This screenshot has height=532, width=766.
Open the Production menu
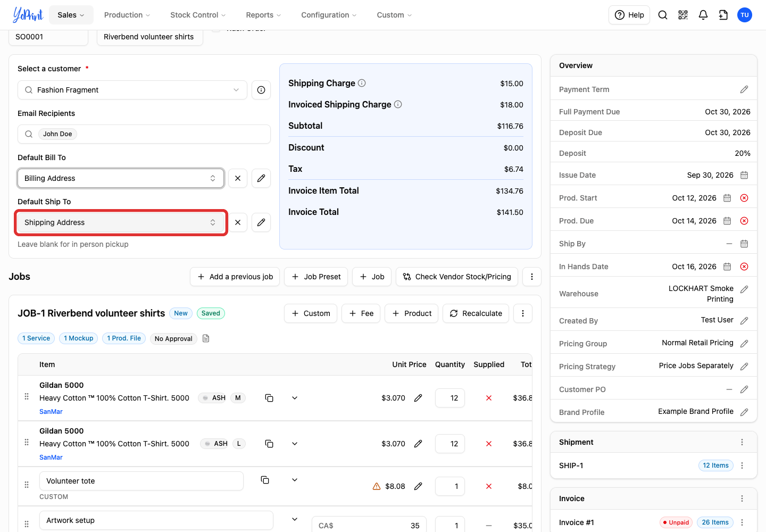tap(127, 15)
